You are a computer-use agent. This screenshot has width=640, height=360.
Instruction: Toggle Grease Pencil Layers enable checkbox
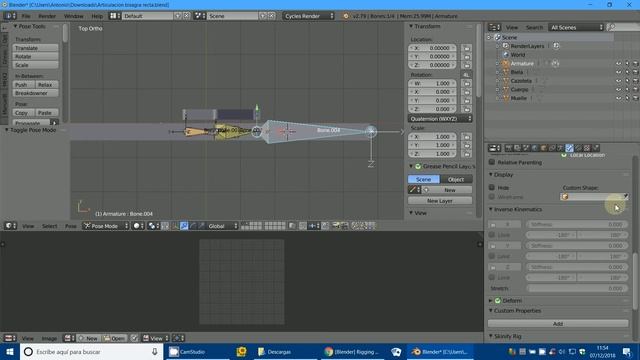[x=418, y=167]
